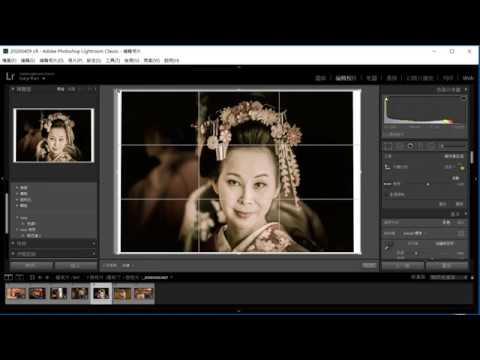Collapse the Histogram panel triangle

point(466,89)
